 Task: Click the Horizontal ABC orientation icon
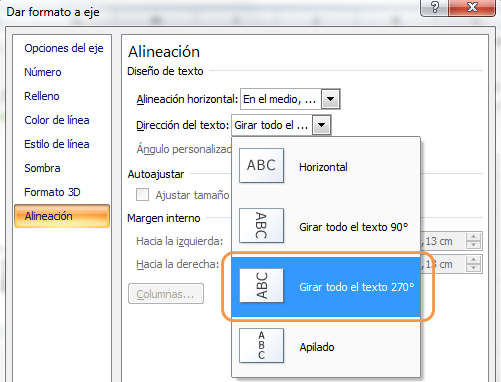coord(261,166)
